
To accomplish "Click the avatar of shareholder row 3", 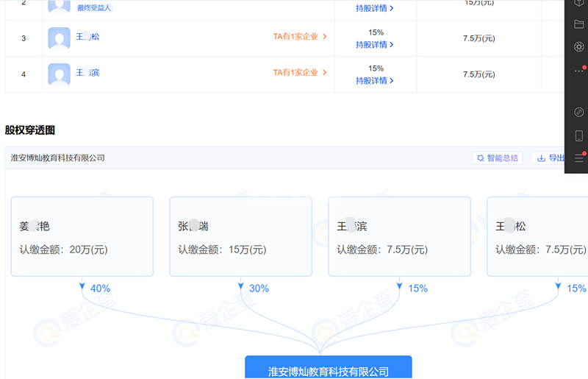I will (x=59, y=38).
